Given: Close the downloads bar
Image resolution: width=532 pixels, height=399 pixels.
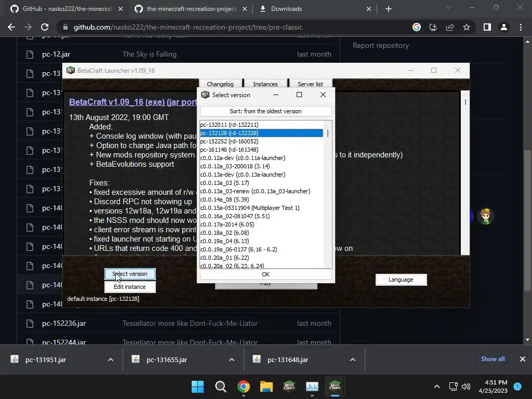Looking at the screenshot, I should 523,359.
